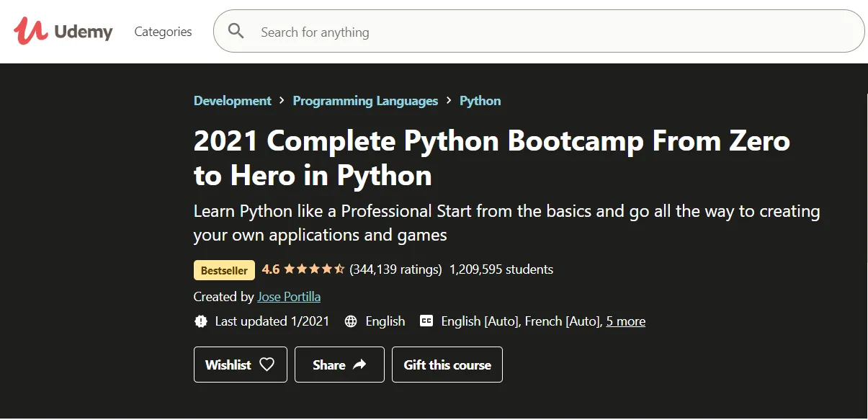Screen dimensions: 868x420
Task: Click the course subtitle description text
Action: pyautogui.click(x=507, y=223)
